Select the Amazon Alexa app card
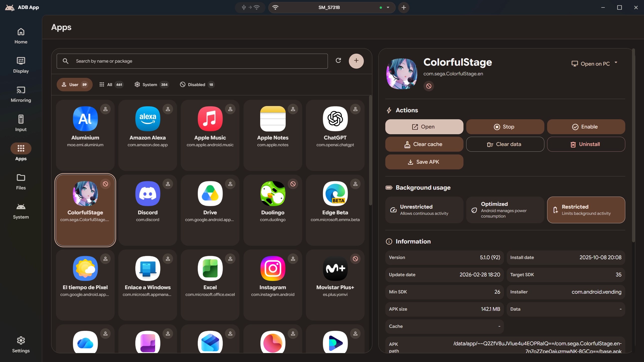Image resolution: width=644 pixels, height=362 pixels. pos(148,135)
